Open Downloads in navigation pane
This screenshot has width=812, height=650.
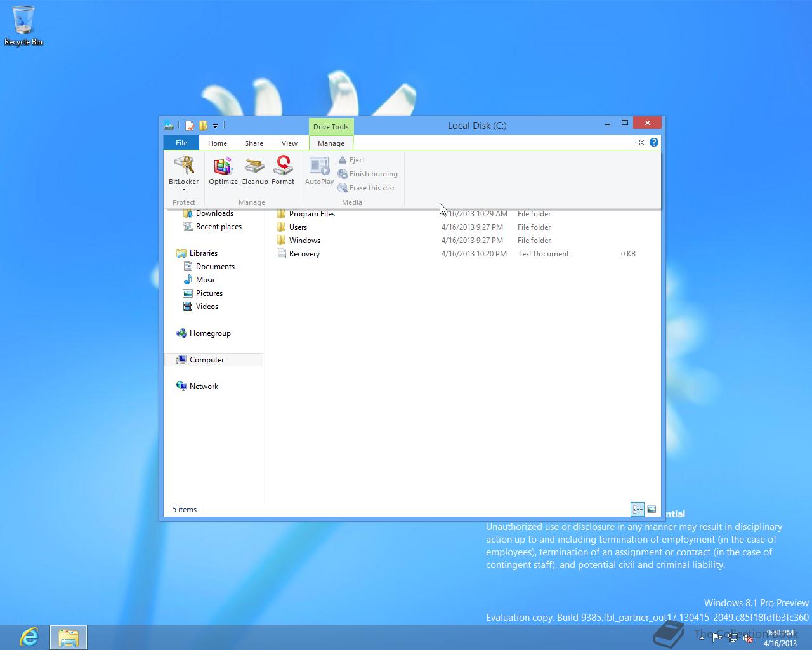(214, 213)
